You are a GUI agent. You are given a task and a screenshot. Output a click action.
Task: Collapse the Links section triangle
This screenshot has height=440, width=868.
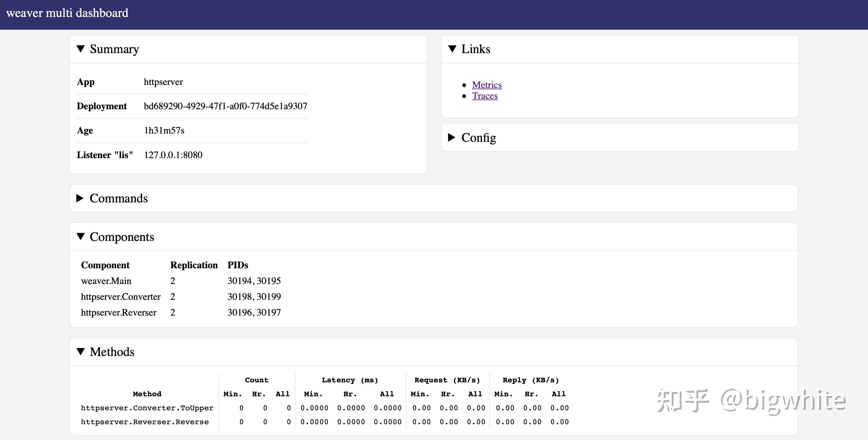pyautogui.click(x=452, y=49)
